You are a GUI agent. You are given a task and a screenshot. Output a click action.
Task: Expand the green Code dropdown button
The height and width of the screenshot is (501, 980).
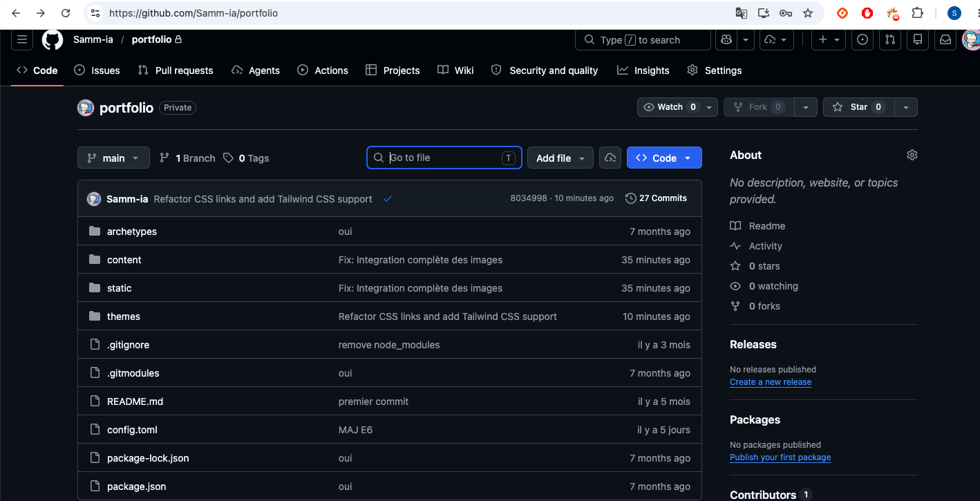click(x=664, y=158)
